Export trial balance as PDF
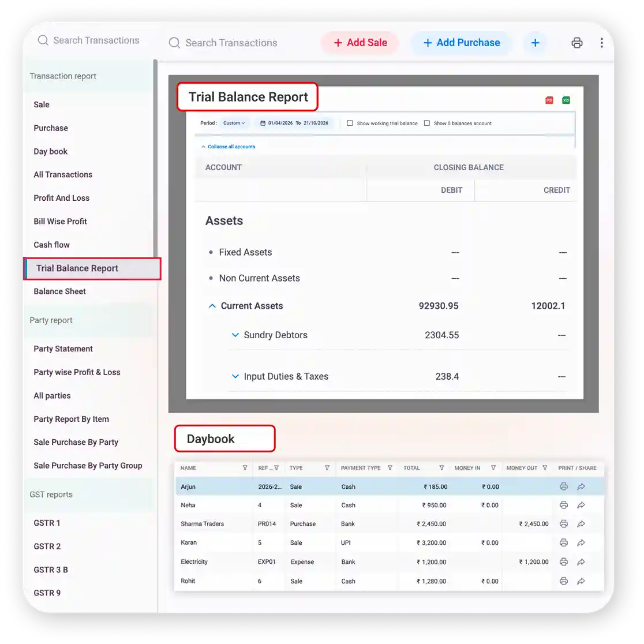The image size is (644, 644). (549, 100)
